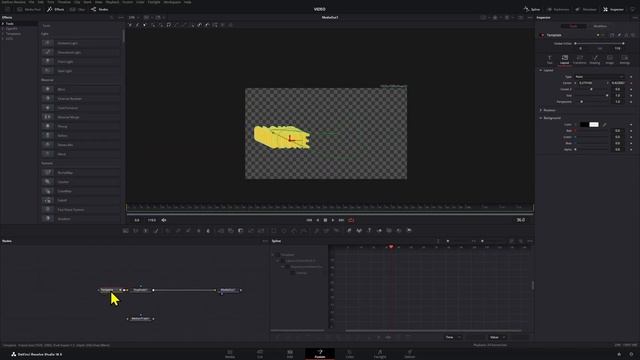Select the Stereo Mix material icon
640x360 pixels.
tap(47, 144)
